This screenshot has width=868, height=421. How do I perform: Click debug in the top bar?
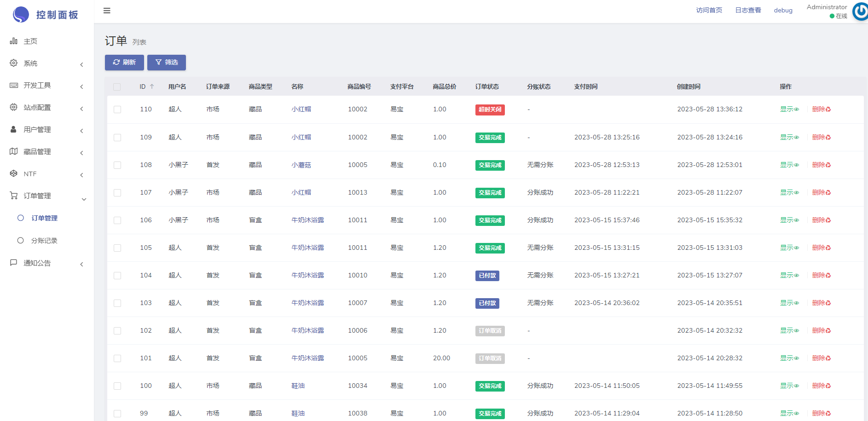click(x=783, y=10)
